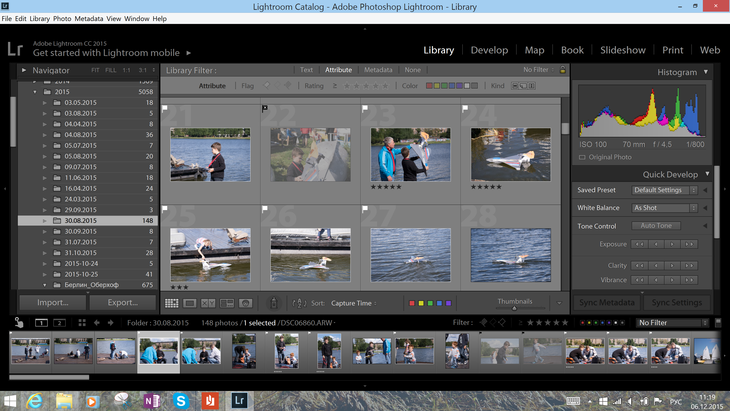Open Compare view (X|Y) in toolbar
730x411 pixels.
click(x=208, y=303)
